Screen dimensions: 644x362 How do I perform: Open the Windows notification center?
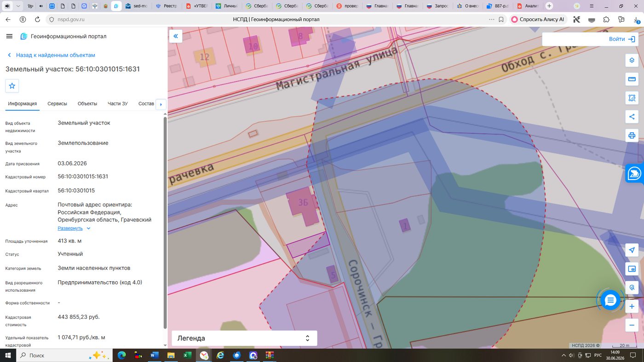click(633, 355)
